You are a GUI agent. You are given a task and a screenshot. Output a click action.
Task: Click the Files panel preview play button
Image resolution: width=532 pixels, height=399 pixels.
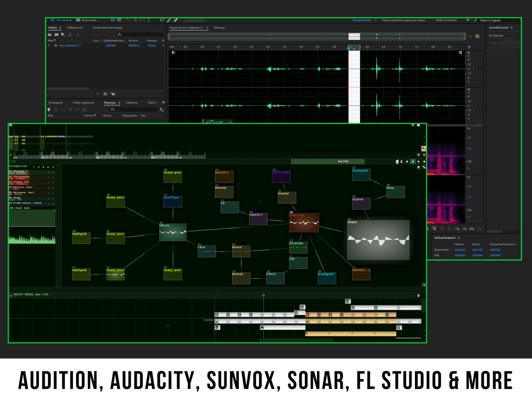pyautogui.click(x=98, y=94)
